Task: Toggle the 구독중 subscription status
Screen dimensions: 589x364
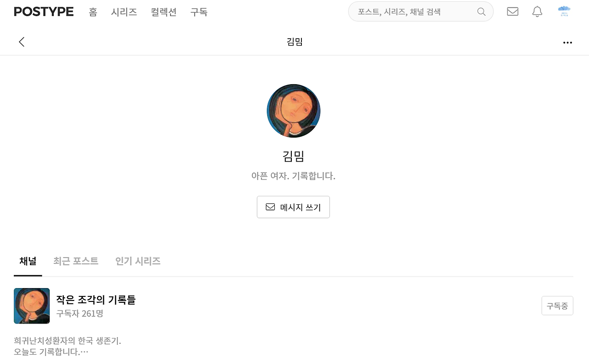Action: tap(557, 305)
